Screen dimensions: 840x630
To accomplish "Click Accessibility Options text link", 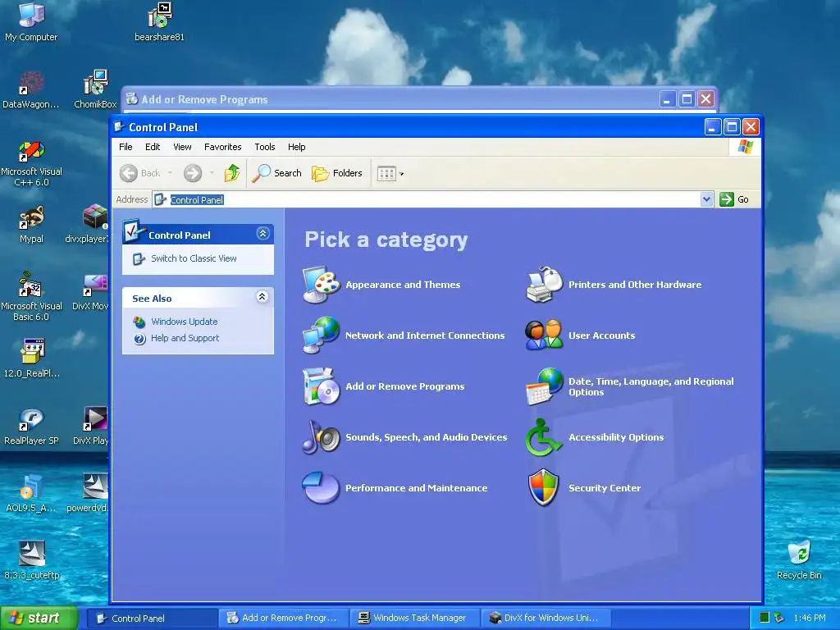I will [616, 437].
